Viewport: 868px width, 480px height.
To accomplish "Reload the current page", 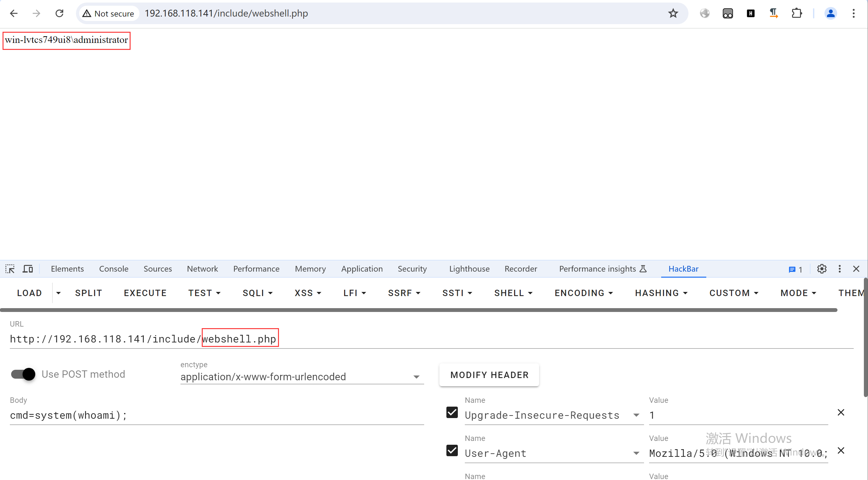I will pos(59,13).
